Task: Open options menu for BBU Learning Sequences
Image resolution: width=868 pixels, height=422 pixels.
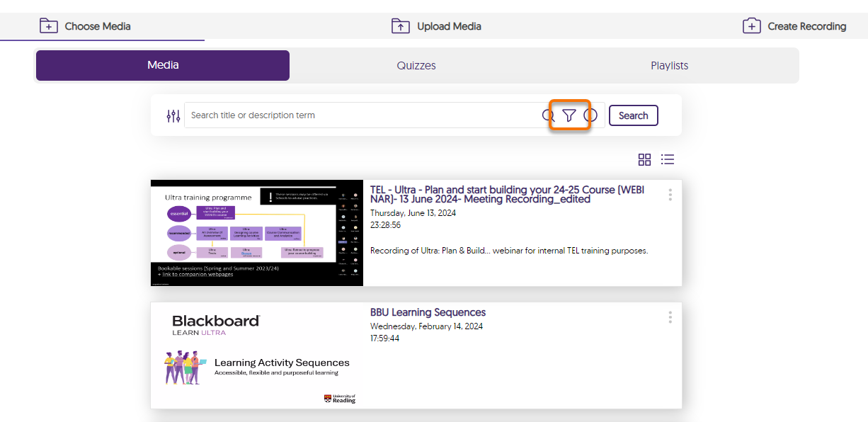Action: 670,317
